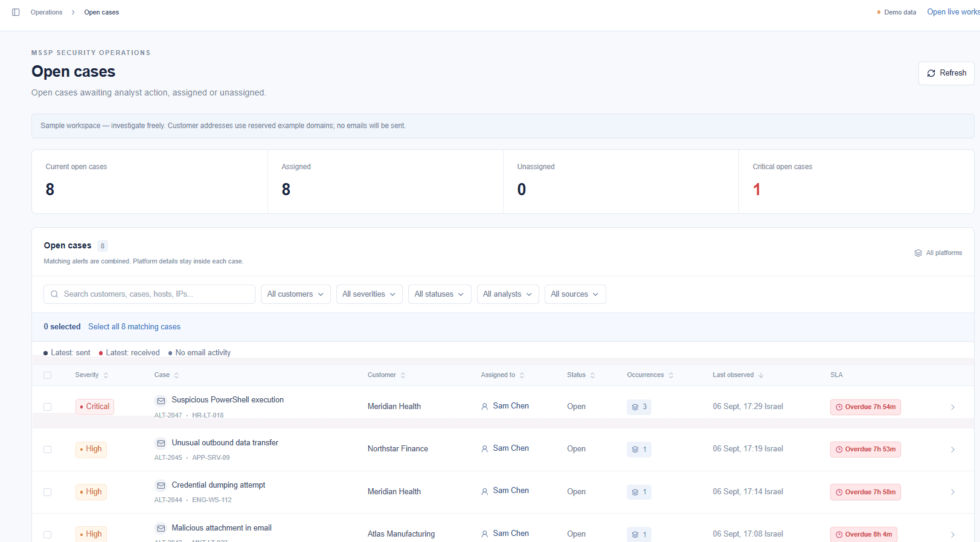Sort by Severity column
The width and height of the screenshot is (980, 542).
tap(92, 375)
